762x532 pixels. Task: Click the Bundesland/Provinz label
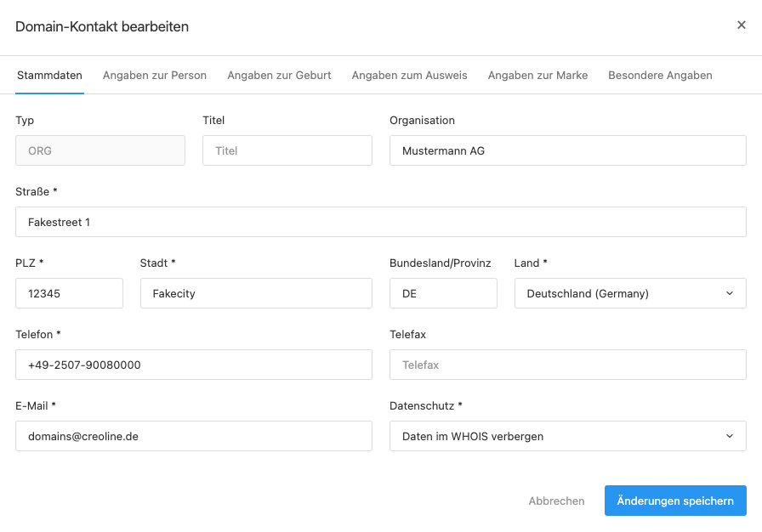tap(441, 263)
